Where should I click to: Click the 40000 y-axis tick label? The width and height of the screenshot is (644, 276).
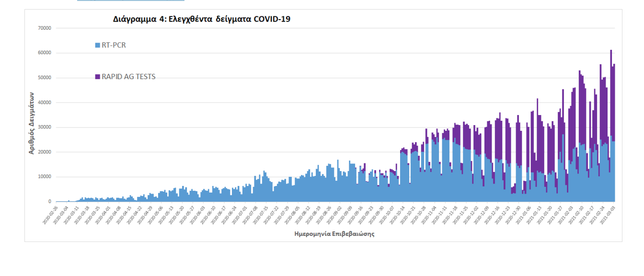[x=45, y=103]
